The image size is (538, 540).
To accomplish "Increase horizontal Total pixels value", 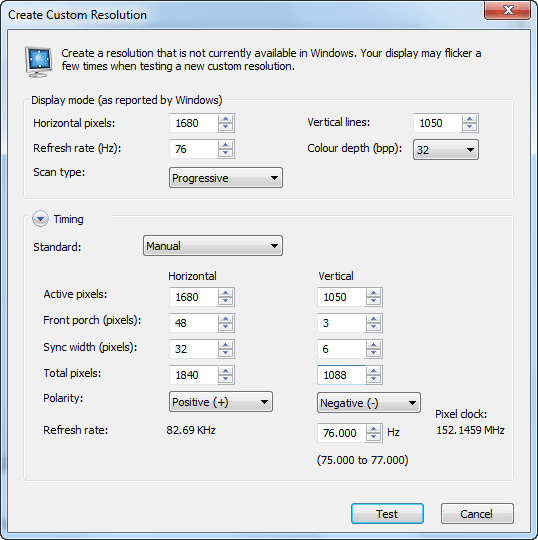I will click(x=226, y=371).
